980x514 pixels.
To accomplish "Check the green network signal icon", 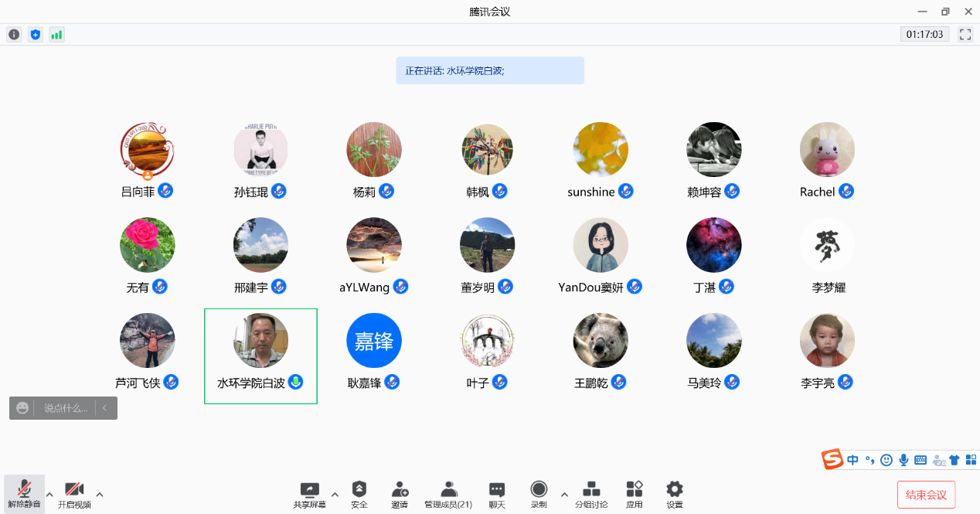I will tap(56, 35).
